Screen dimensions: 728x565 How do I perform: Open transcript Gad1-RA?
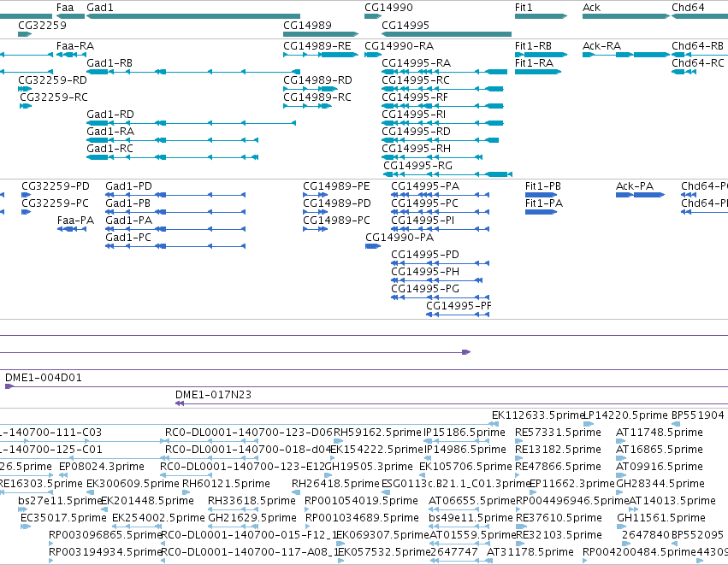point(110,132)
